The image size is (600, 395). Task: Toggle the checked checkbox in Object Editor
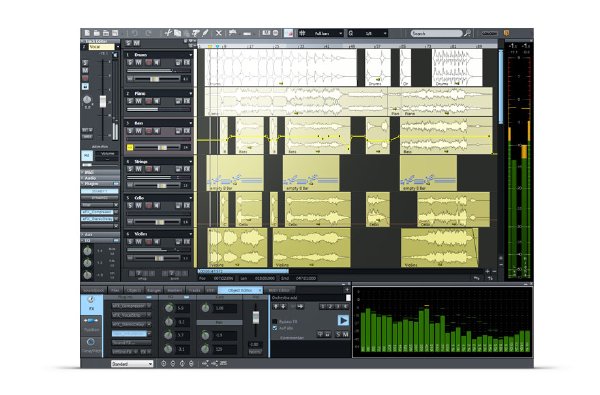pos(275,328)
